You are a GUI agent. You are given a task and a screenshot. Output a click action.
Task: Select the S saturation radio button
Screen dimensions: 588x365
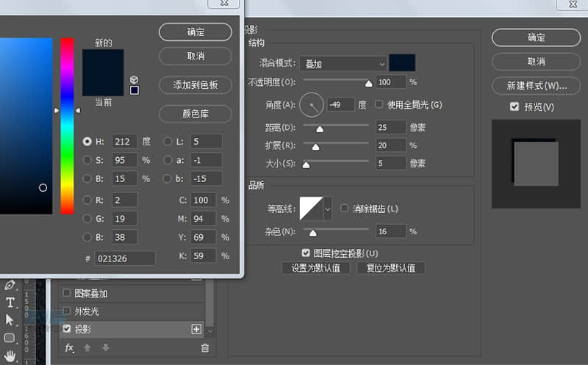coord(87,160)
